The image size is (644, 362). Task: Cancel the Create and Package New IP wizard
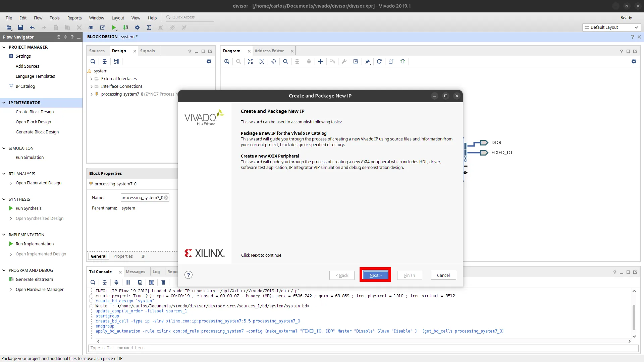click(x=443, y=275)
